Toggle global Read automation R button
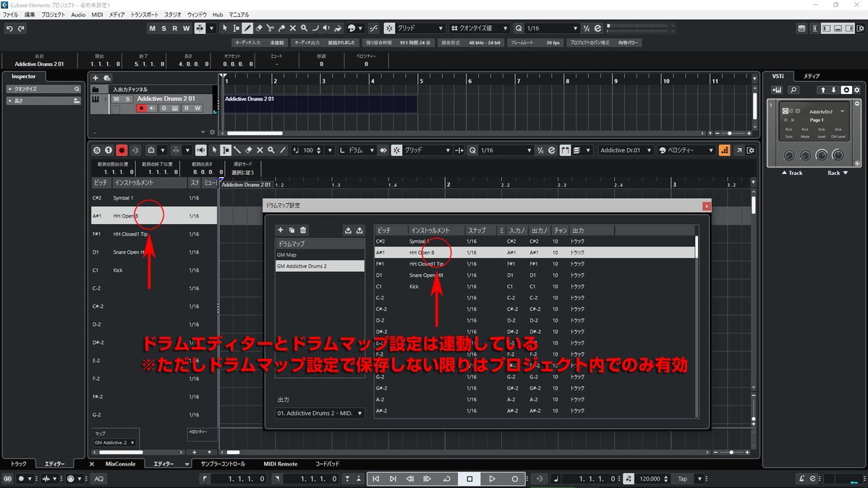This screenshot has height=488, width=868. [x=175, y=28]
